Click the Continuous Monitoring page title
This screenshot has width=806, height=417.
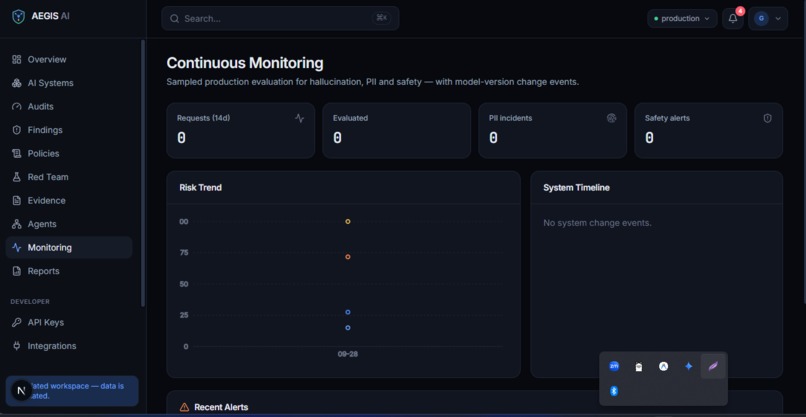tap(245, 63)
